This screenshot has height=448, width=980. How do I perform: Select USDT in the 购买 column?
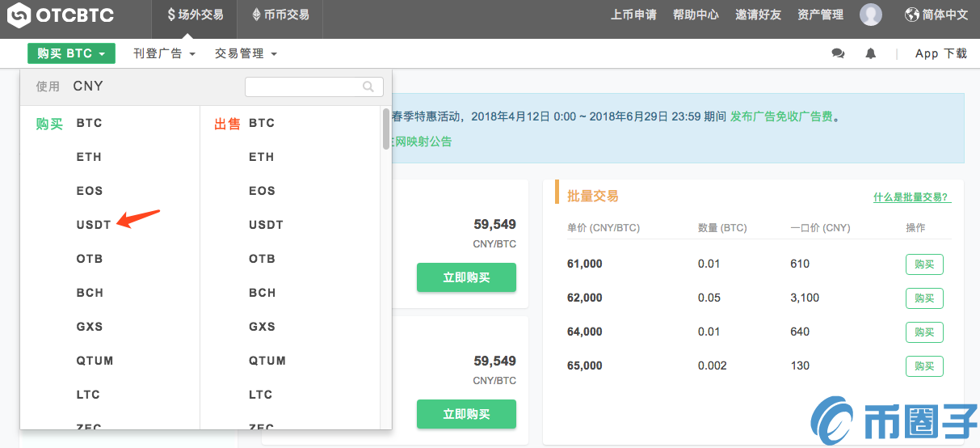point(94,225)
